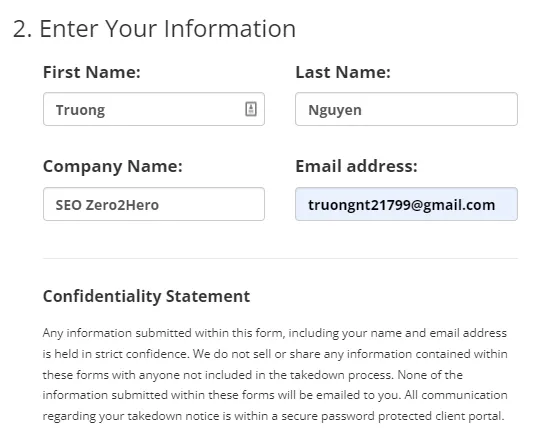Click the "Last Name:" label

(x=343, y=72)
